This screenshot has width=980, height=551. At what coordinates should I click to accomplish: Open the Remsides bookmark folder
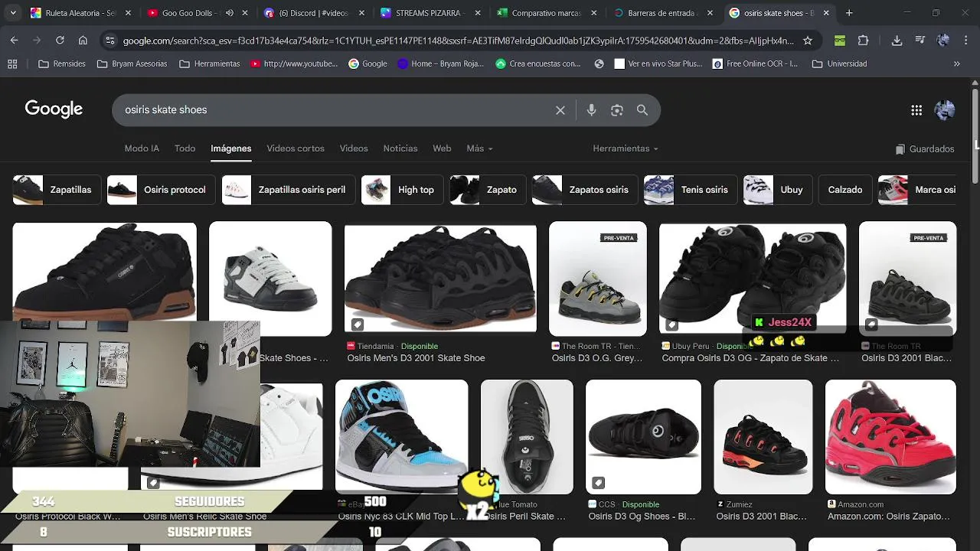tap(62, 64)
